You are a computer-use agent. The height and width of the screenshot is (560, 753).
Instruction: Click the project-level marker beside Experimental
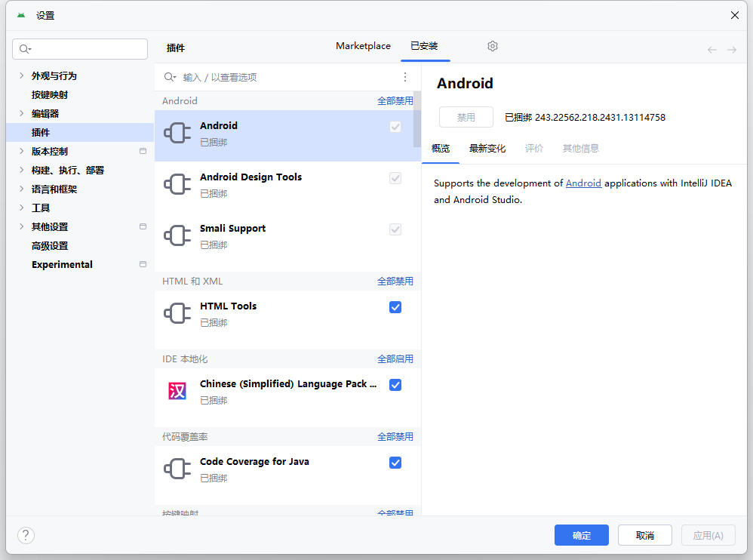pyautogui.click(x=143, y=265)
